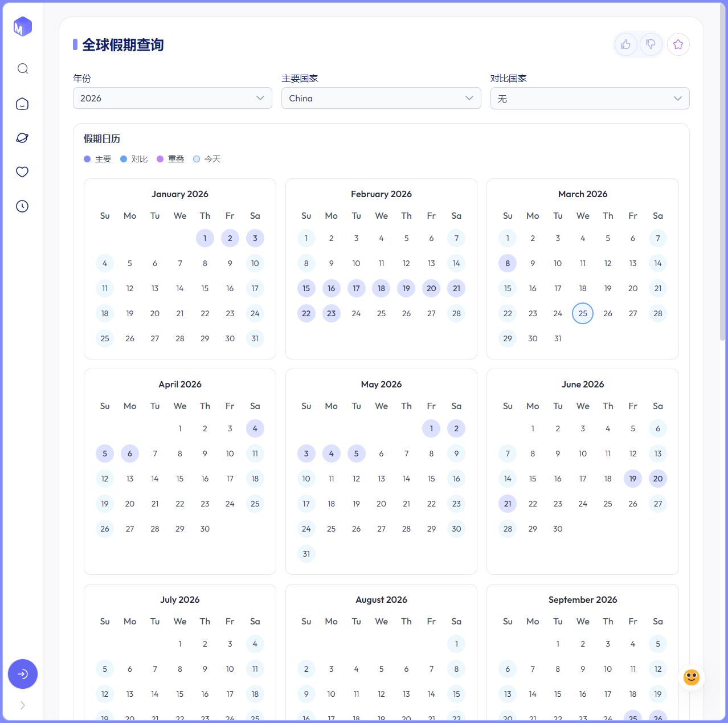Click the thumbs up like icon
This screenshot has height=723, width=728.
625,44
